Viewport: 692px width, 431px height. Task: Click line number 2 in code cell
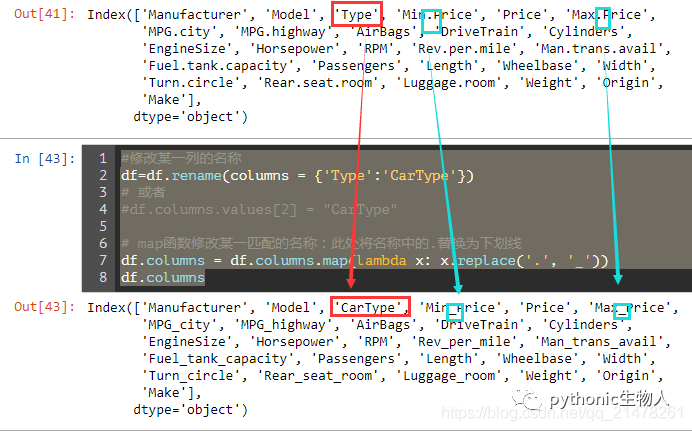tap(103, 175)
